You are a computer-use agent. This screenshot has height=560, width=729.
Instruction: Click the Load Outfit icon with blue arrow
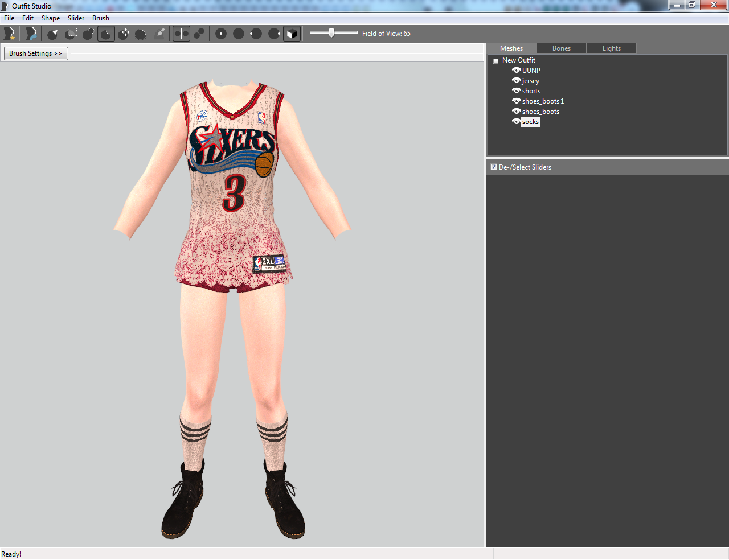click(x=31, y=34)
